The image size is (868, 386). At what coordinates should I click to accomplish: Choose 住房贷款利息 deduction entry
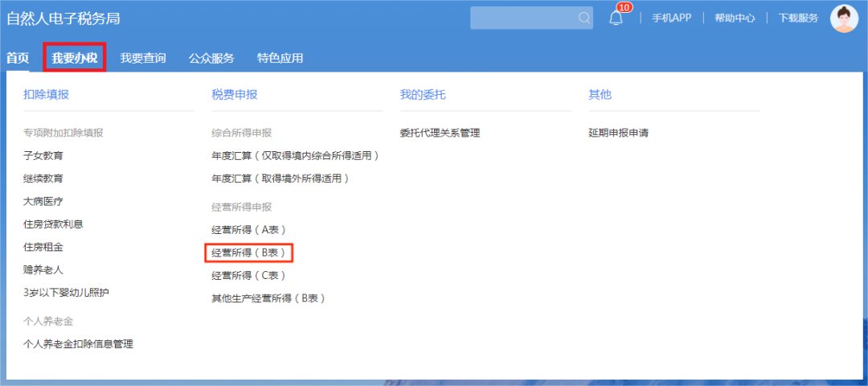53,224
